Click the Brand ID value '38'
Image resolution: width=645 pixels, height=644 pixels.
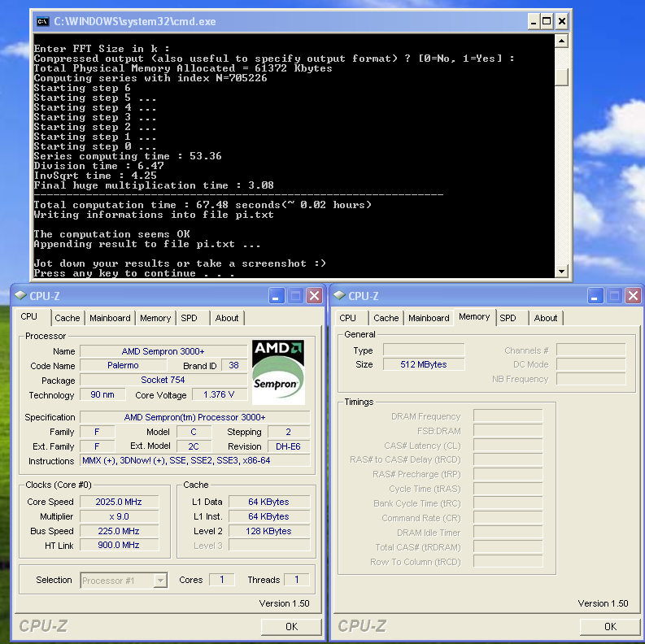(233, 365)
